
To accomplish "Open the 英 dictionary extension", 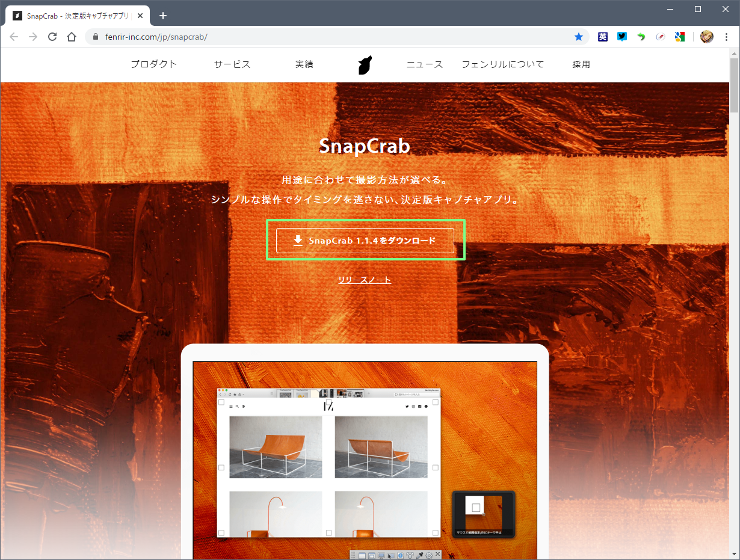I will [603, 37].
